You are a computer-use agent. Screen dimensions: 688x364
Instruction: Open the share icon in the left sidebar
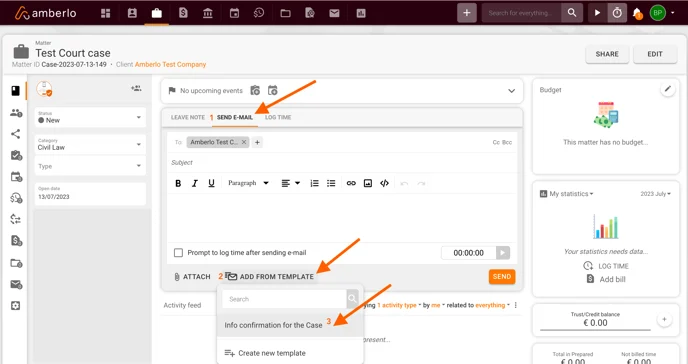[16, 134]
